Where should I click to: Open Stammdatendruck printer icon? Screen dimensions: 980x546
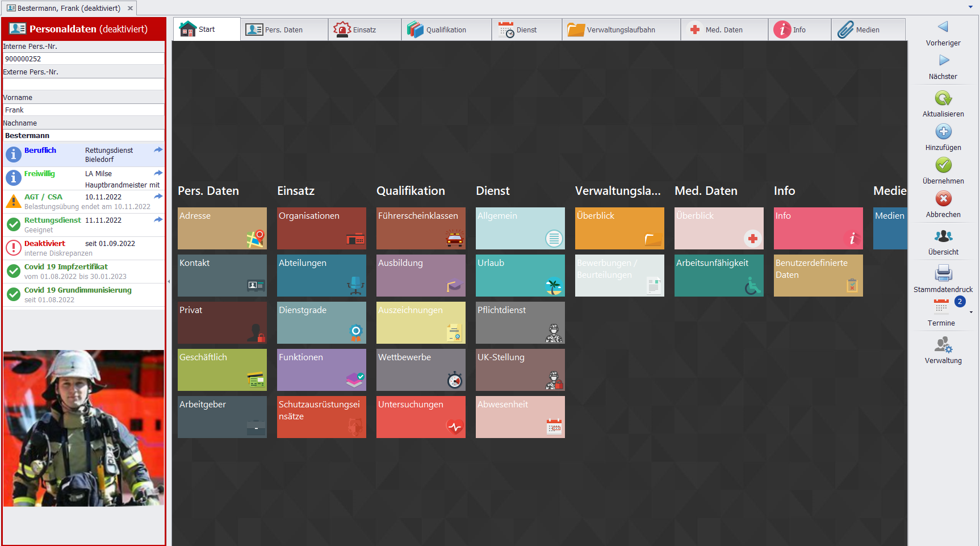943,274
